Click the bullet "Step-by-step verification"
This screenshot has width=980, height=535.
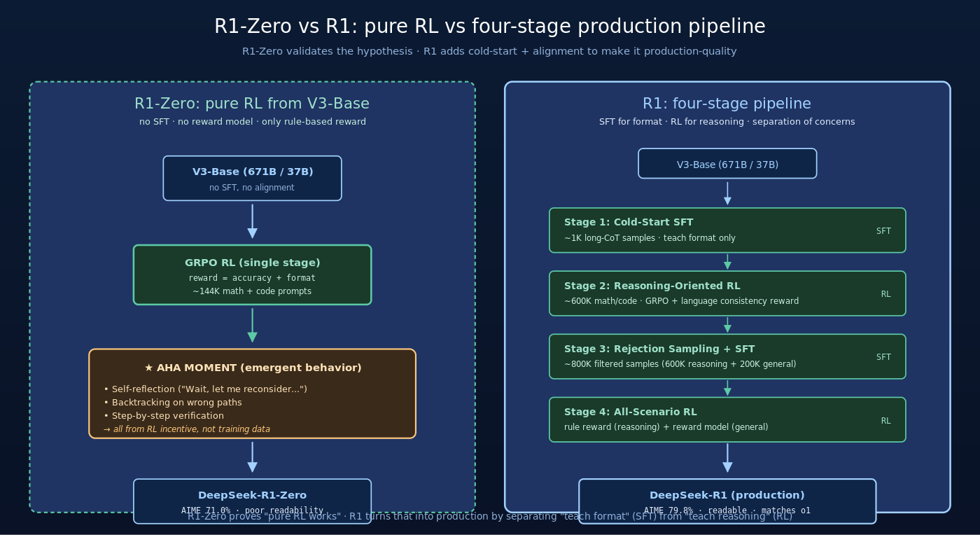click(164, 416)
